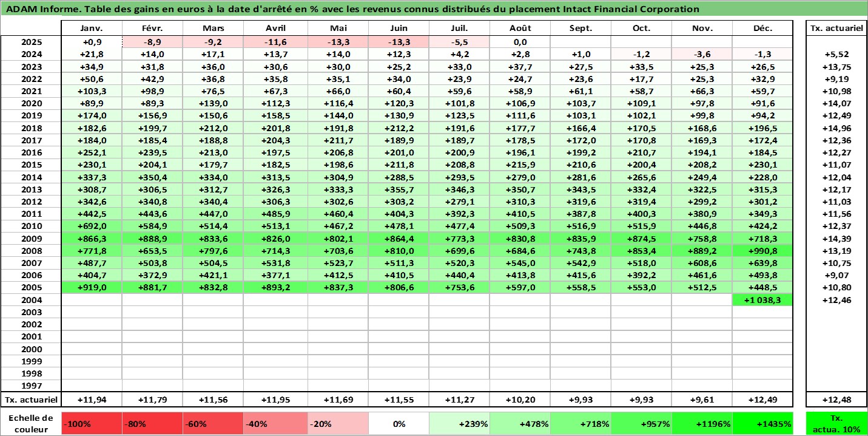This screenshot has height=436, width=868.
Task: Select the Févr. column header
Action: click(x=153, y=29)
